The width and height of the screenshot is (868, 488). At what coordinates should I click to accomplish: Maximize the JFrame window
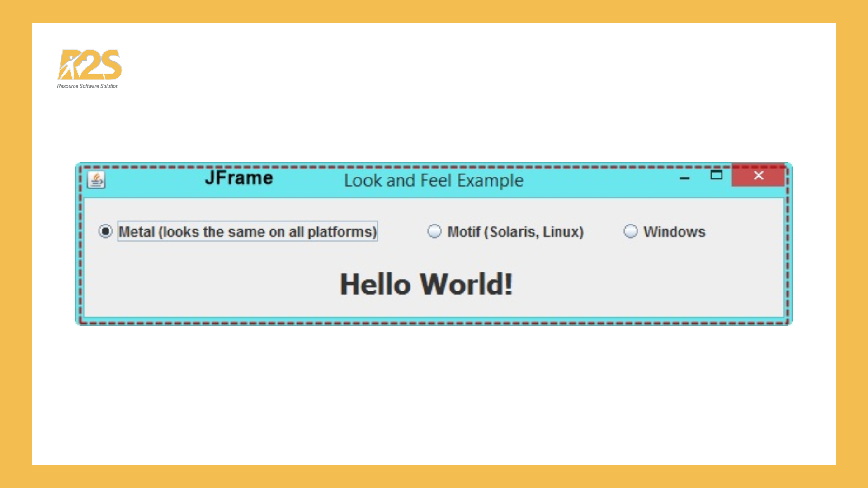click(716, 175)
